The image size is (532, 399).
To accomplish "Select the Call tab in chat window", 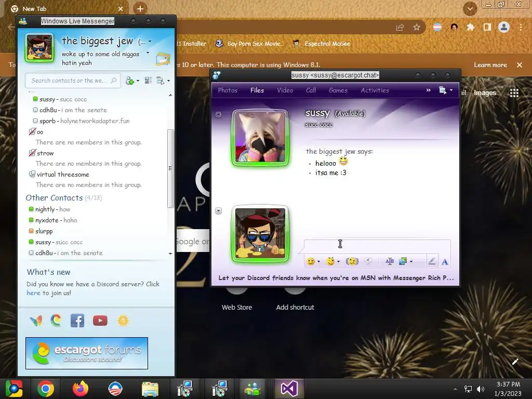I will tap(311, 90).
